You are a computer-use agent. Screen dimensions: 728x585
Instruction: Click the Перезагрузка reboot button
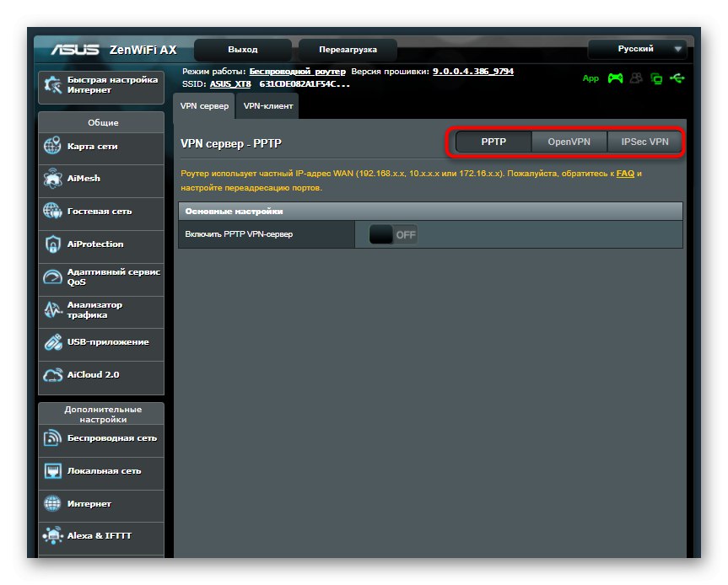click(348, 50)
